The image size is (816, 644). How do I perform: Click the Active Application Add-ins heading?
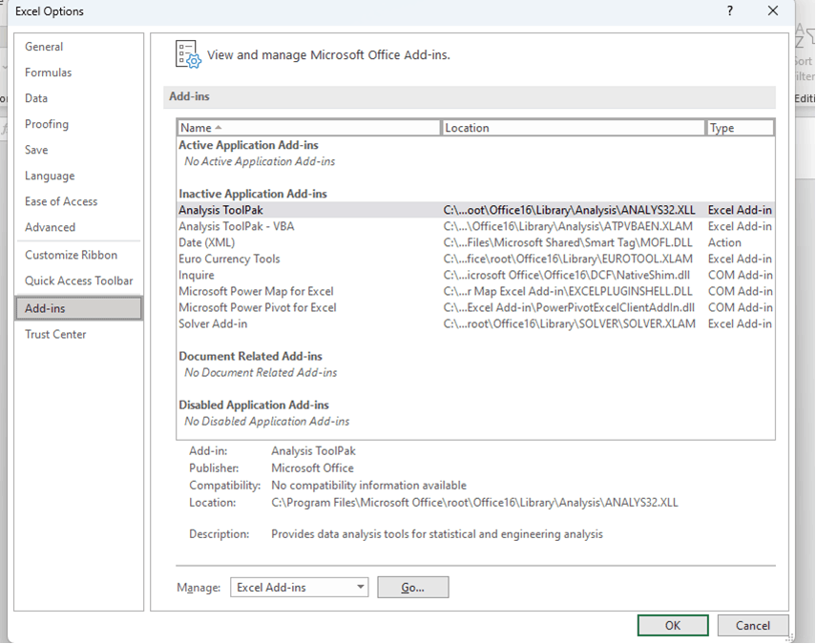point(248,145)
